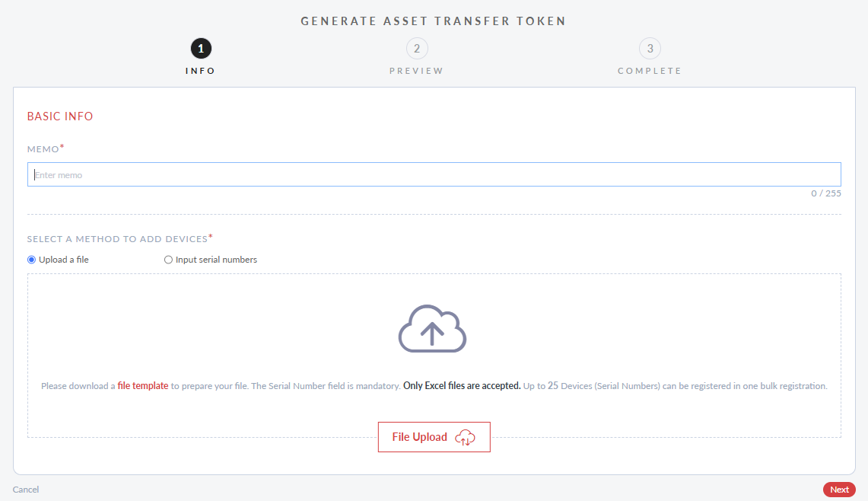Click the BASIC INFO heading

[59, 116]
